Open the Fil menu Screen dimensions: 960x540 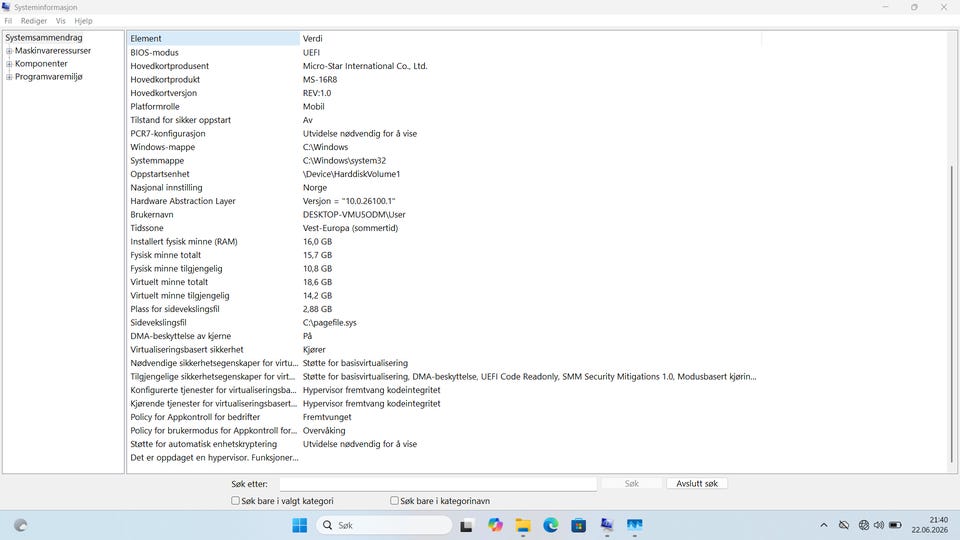pyautogui.click(x=8, y=21)
